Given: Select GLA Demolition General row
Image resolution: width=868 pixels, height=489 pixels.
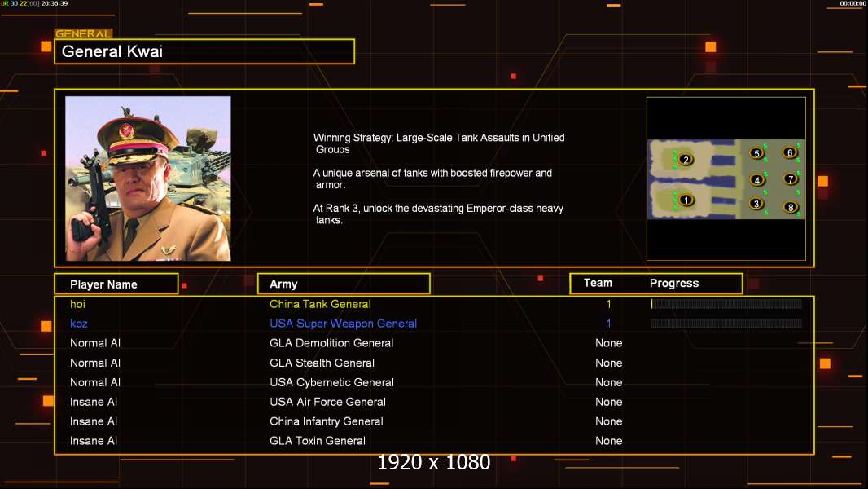Looking at the screenshot, I should (x=434, y=343).
